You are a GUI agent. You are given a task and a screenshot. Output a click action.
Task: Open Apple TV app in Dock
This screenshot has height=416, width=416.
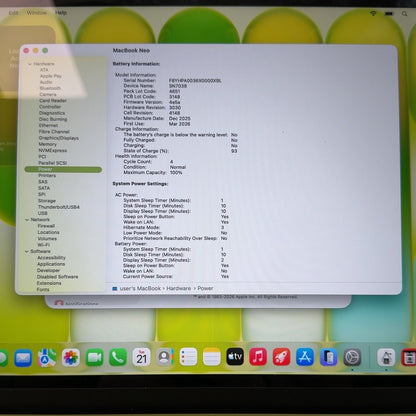tap(235, 357)
